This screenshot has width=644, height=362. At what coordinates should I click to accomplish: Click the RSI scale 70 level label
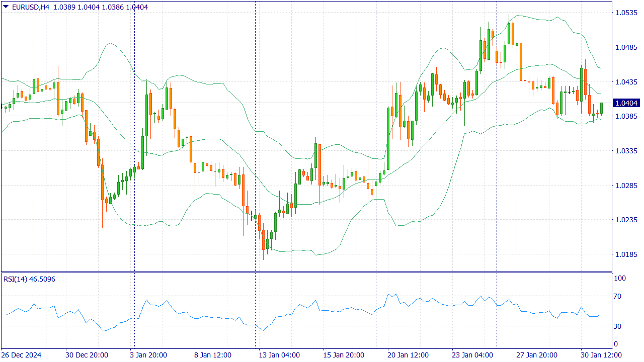[619, 297]
